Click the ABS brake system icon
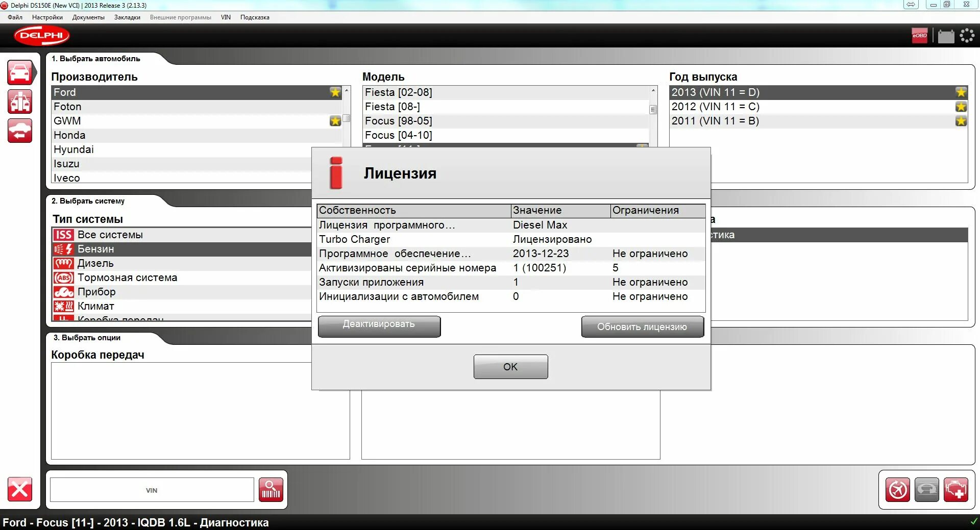 point(64,277)
